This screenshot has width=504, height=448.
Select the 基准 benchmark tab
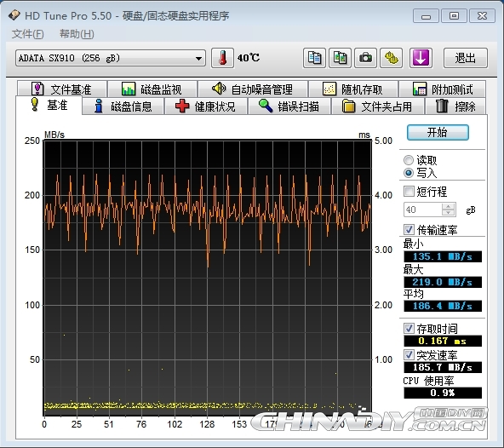pyautogui.click(x=49, y=105)
